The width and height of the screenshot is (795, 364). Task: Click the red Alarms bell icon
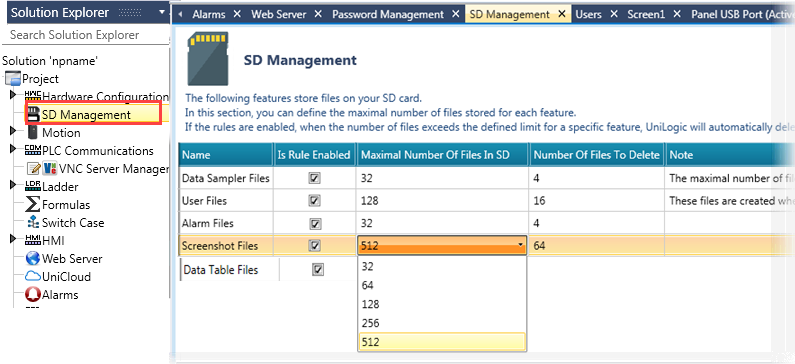pyautogui.click(x=33, y=295)
